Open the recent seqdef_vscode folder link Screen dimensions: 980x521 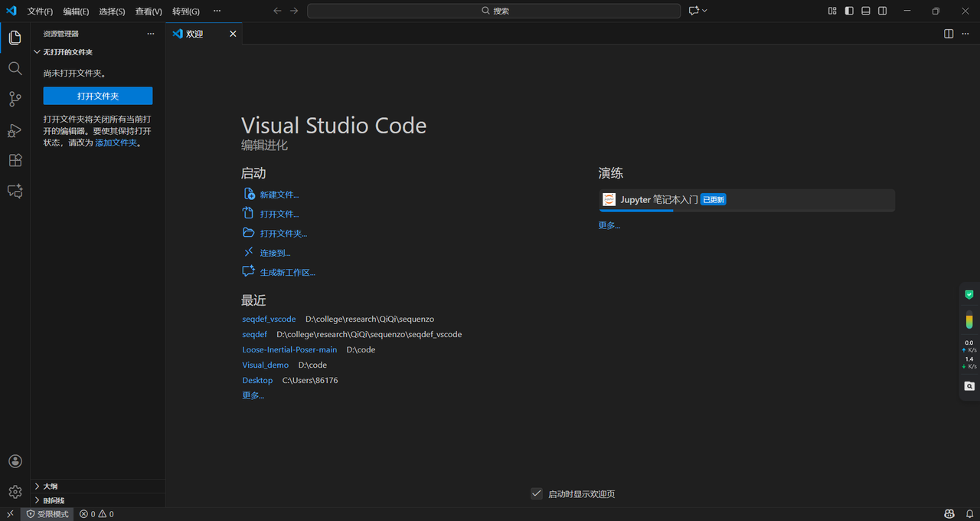[x=269, y=319]
